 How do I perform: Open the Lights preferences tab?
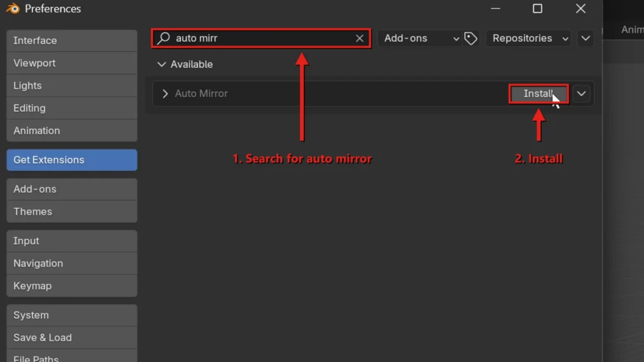[x=72, y=85]
